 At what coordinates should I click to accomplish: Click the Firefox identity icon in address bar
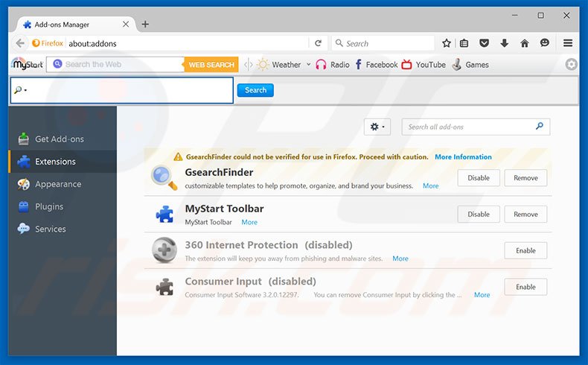[x=48, y=43]
